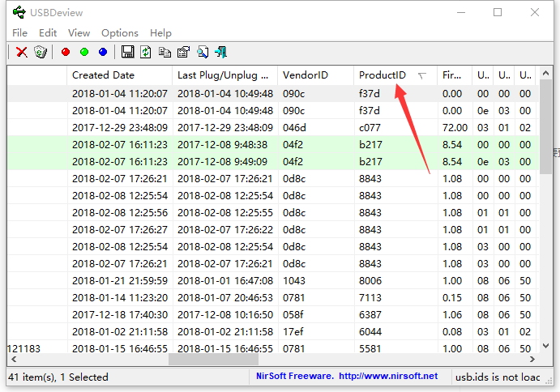Open the View menu
560x392 pixels.
79,33
